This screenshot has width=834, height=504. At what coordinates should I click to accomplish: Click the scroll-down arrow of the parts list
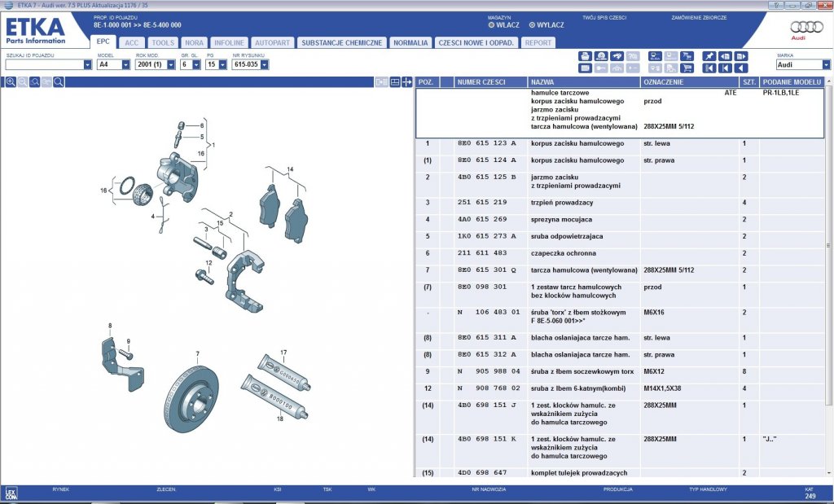point(828,472)
